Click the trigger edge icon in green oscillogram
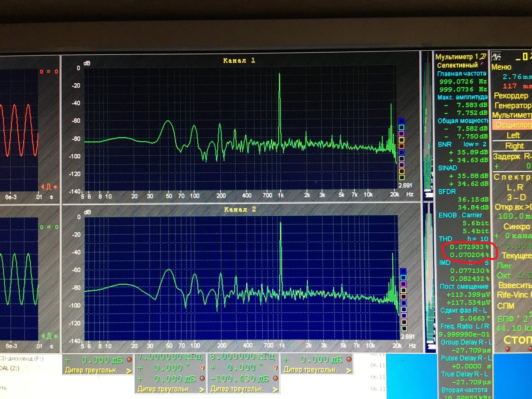 [x=49, y=336]
